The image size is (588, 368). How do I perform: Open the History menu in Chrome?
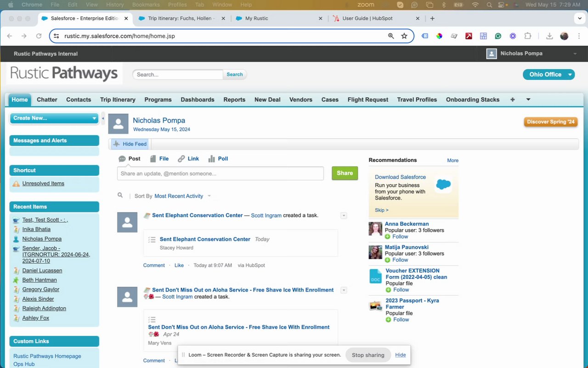(x=115, y=5)
